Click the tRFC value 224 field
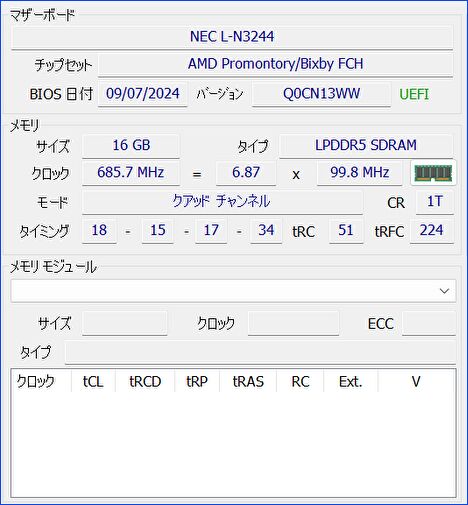The height and width of the screenshot is (505, 468). [x=432, y=231]
